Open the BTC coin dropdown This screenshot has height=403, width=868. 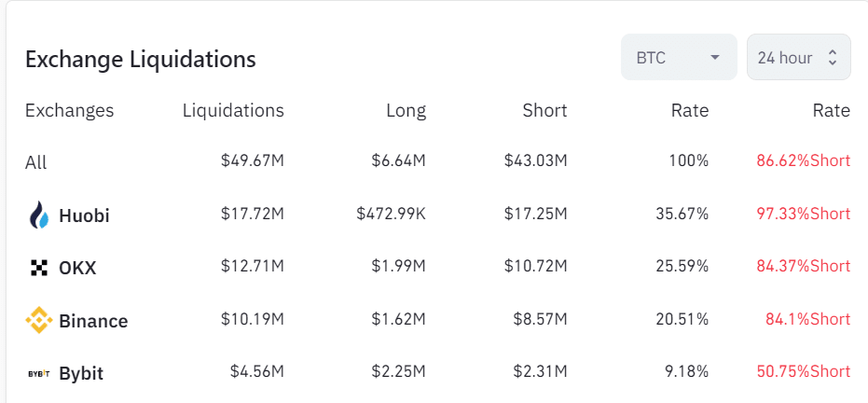[x=678, y=58]
